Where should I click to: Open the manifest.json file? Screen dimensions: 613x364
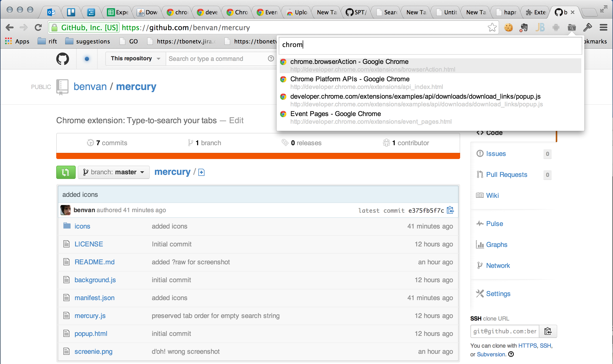(x=95, y=298)
